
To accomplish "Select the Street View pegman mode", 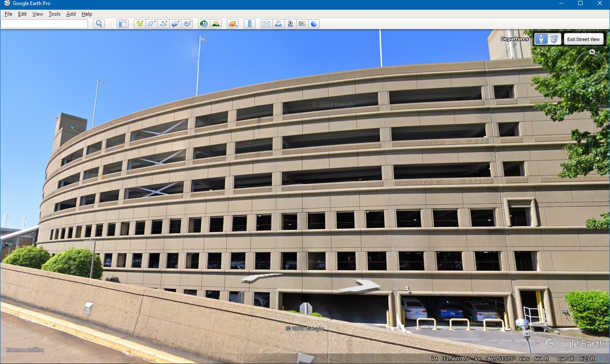I will (541, 38).
